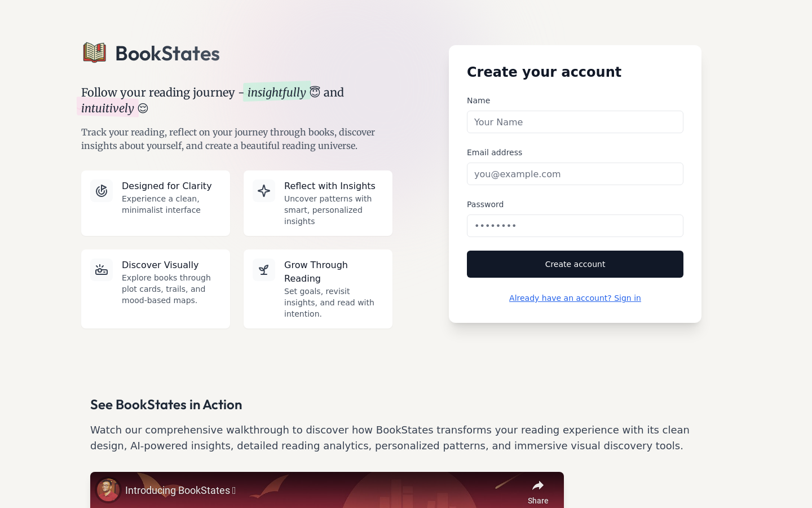The image size is (812, 508).
Task: Focus the Email address input field
Action: pos(575,174)
